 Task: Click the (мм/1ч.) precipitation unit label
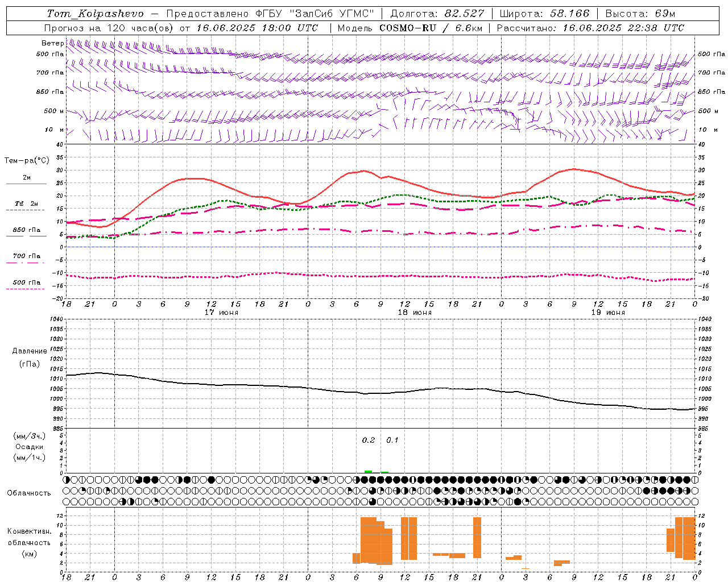pyautogui.click(x=30, y=458)
